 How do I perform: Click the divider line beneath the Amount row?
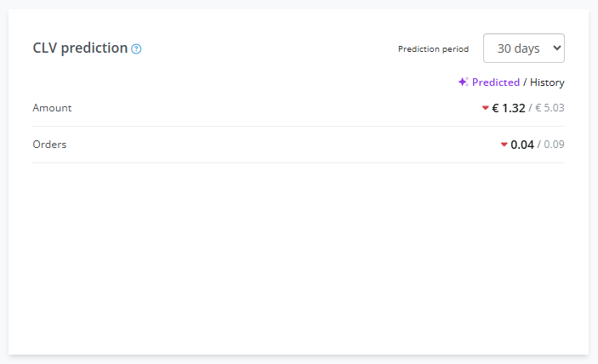(298, 127)
